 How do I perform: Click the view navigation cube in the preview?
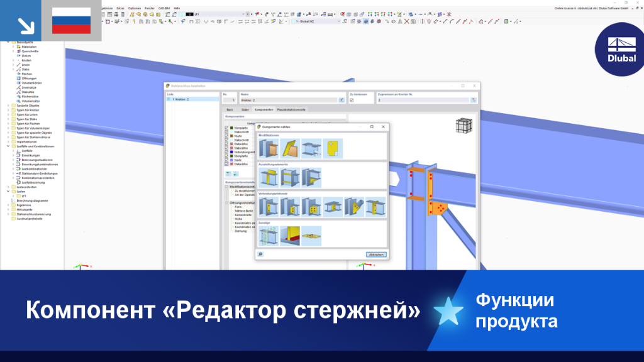click(464, 126)
